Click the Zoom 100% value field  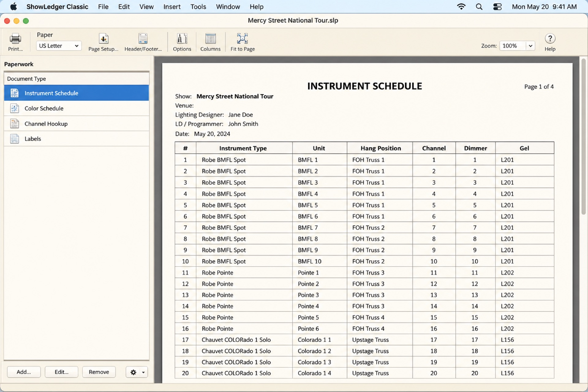pyautogui.click(x=513, y=46)
